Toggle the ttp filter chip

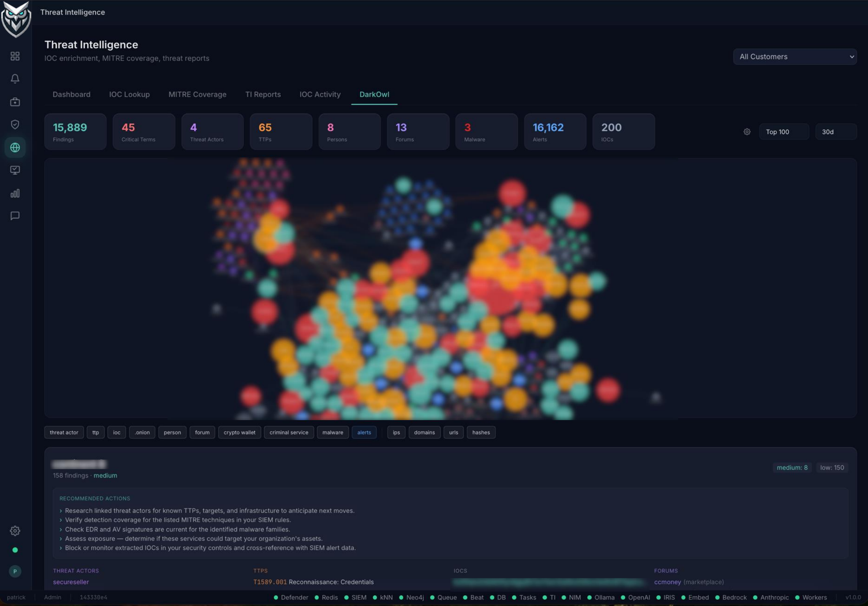[95, 432]
